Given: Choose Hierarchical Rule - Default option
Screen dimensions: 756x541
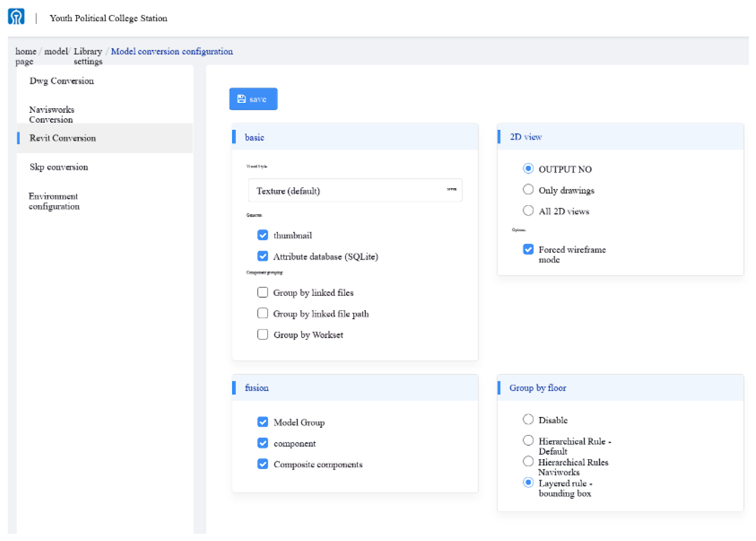Looking at the screenshot, I should [x=528, y=441].
